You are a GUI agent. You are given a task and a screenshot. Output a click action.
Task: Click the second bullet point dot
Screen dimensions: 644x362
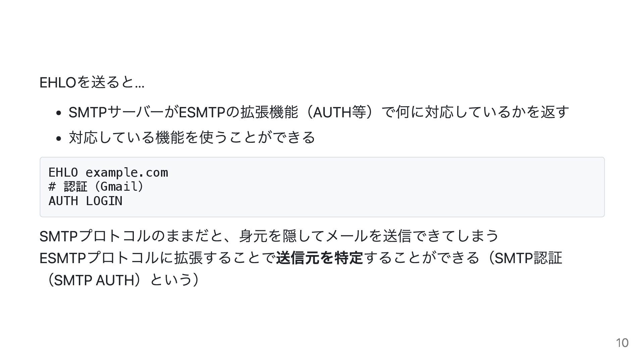(x=59, y=138)
